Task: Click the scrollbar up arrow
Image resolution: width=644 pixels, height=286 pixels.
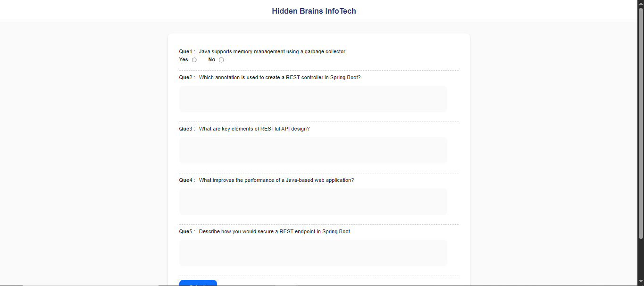Action: (641, 3)
